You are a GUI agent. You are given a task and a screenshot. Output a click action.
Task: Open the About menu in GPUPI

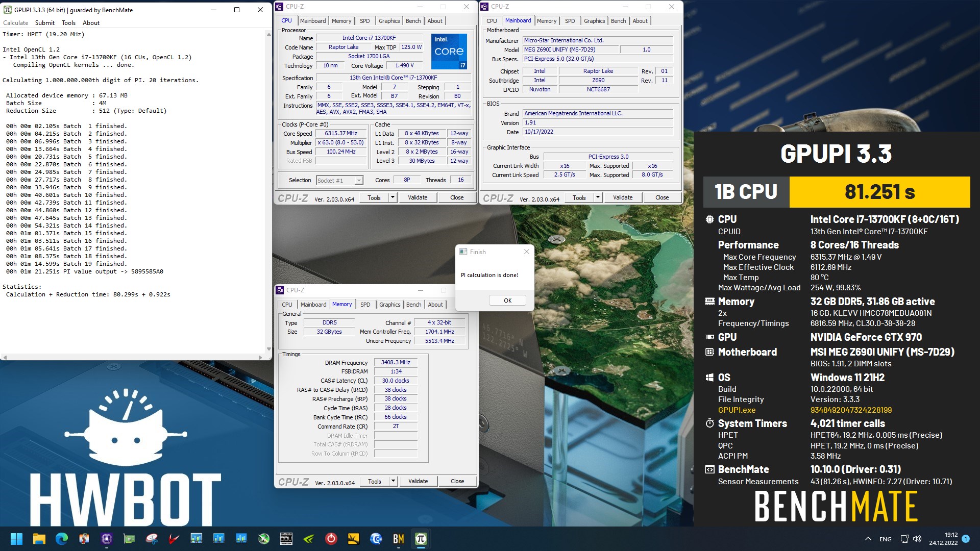[91, 23]
